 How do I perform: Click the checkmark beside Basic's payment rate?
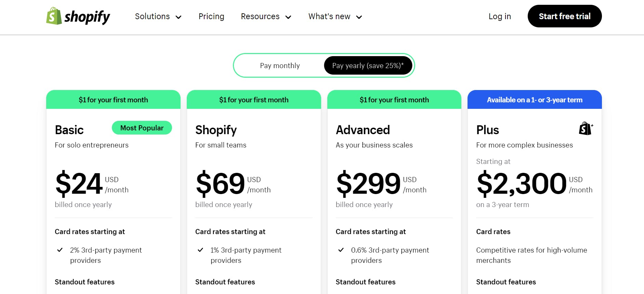click(x=60, y=250)
